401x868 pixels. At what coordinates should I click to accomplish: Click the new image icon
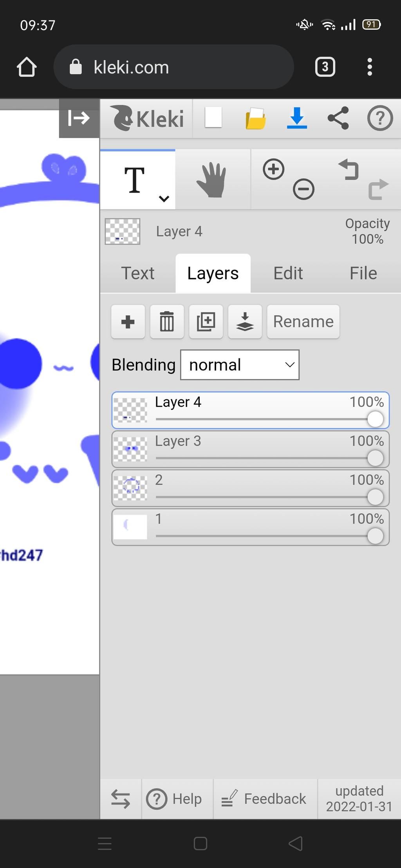coord(213,117)
